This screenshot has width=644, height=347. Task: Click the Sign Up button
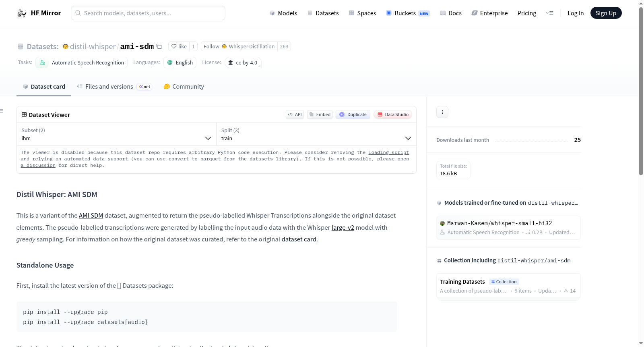point(606,13)
